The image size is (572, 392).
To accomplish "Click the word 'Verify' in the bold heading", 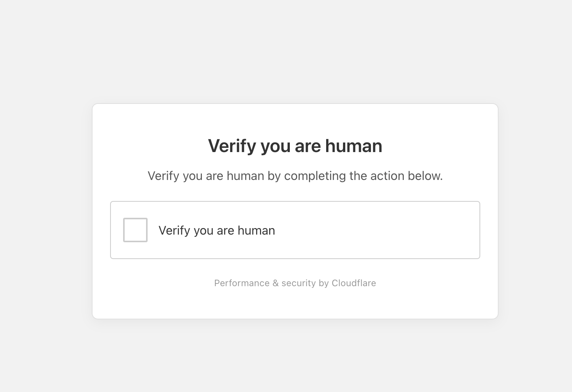I will coord(232,146).
